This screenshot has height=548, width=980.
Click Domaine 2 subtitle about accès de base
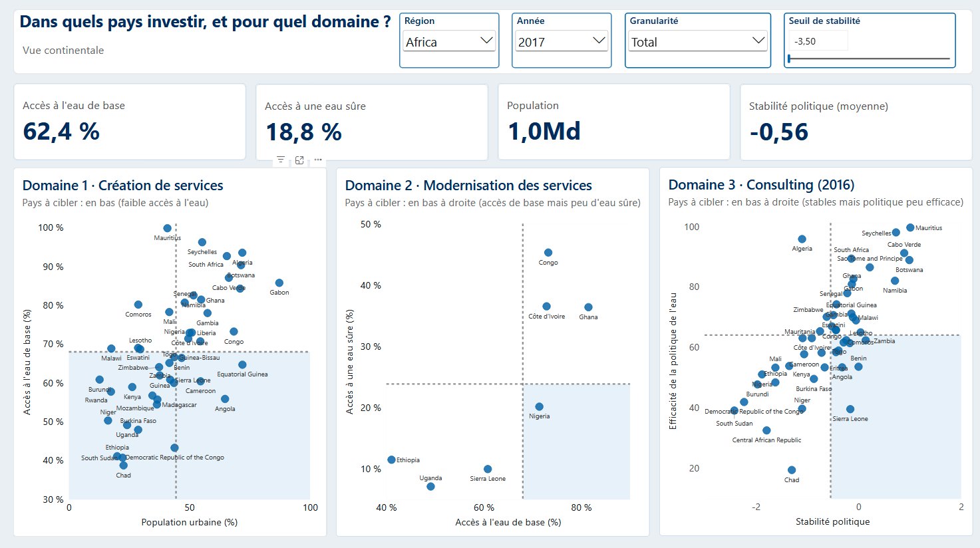click(x=493, y=203)
